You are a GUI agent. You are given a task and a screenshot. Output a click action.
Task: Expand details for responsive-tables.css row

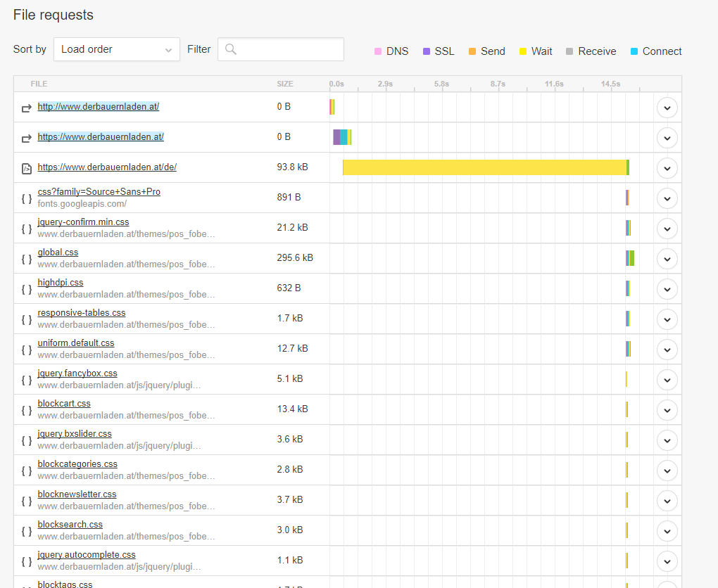667,319
